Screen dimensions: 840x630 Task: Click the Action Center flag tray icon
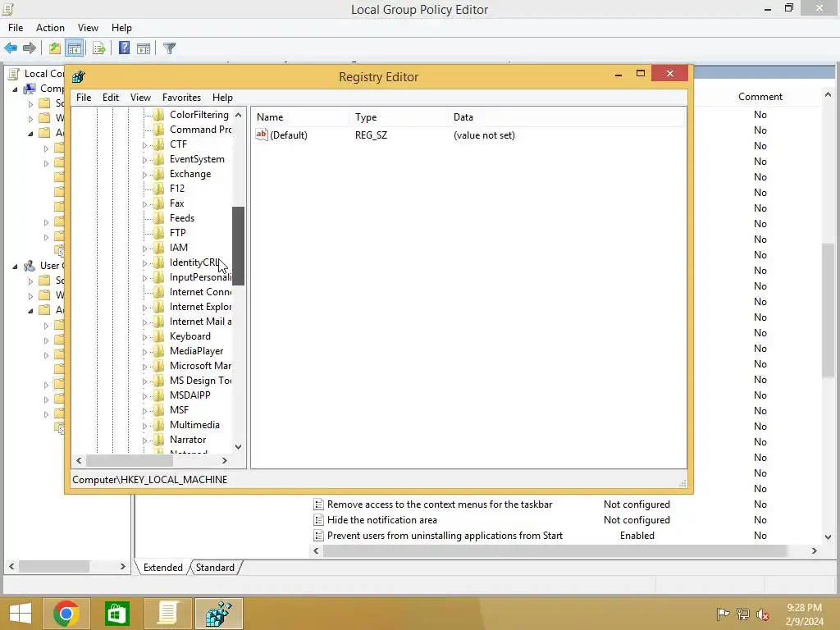click(723, 614)
